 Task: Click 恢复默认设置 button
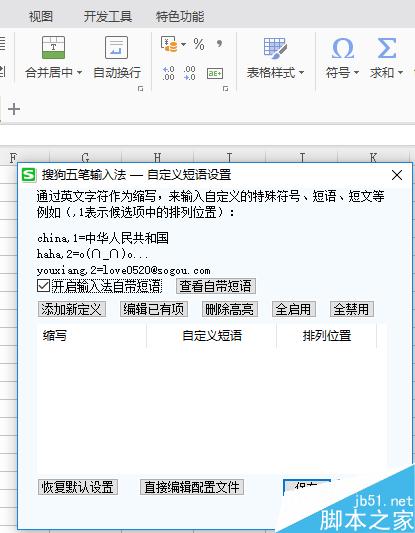click(78, 487)
